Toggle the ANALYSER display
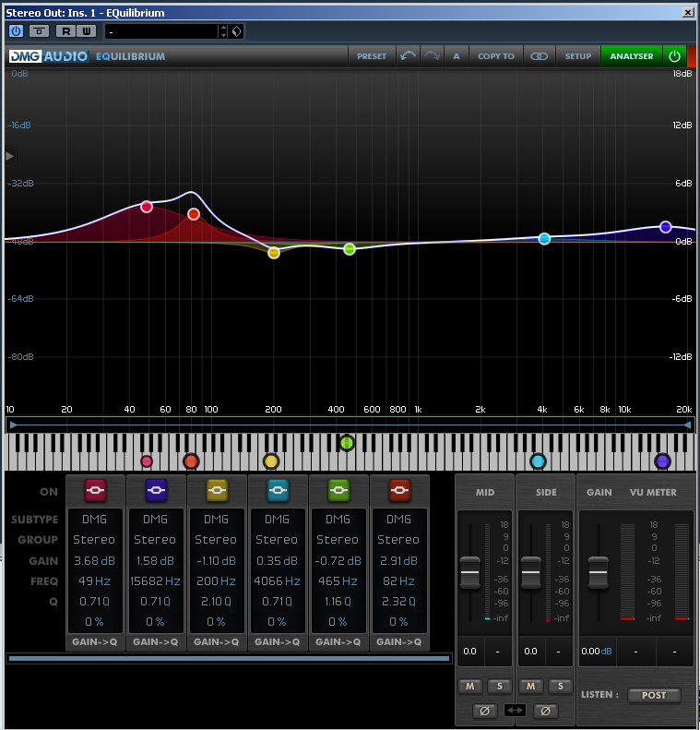Image resolution: width=700 pixels, height=730 pixels. [631, 56]
